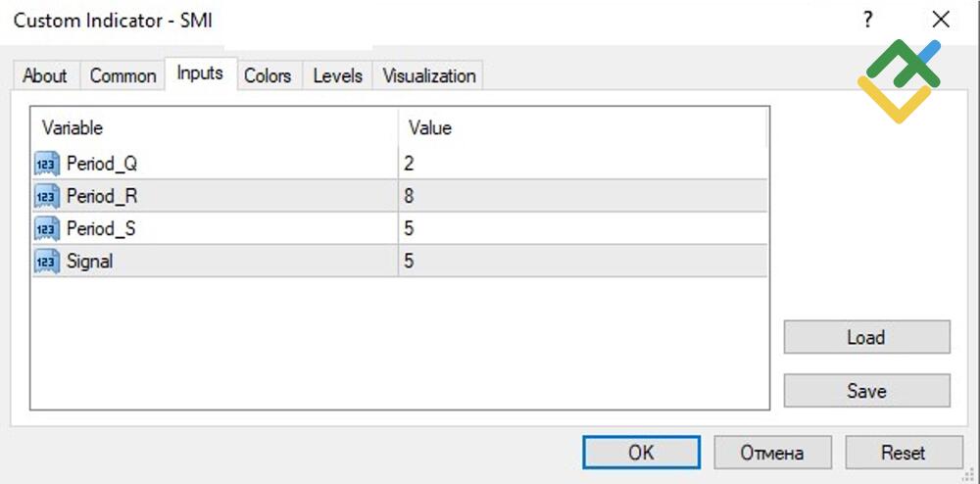Click the integer icon beside Period_R
This screenshot has width=980, height=484.
47,196
